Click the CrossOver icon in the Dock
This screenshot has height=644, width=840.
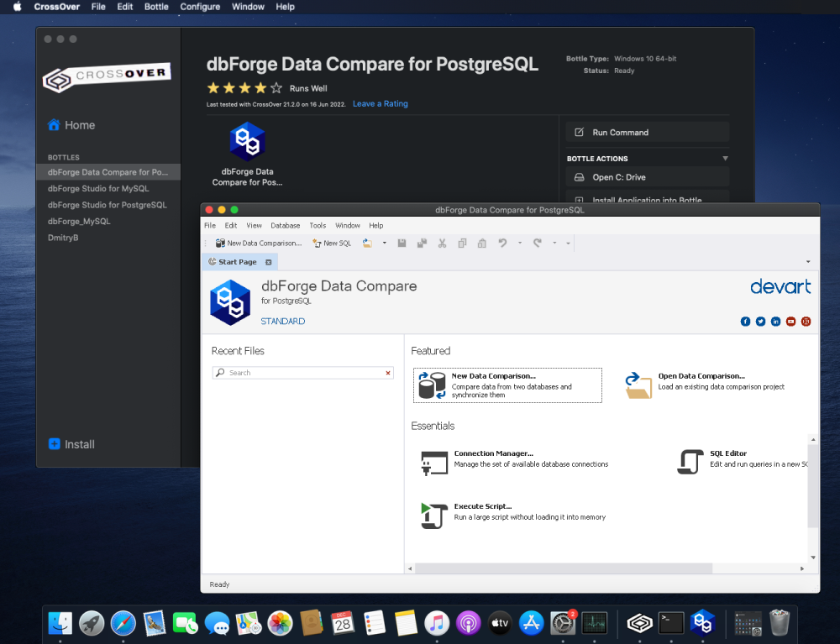click(639, 623)
